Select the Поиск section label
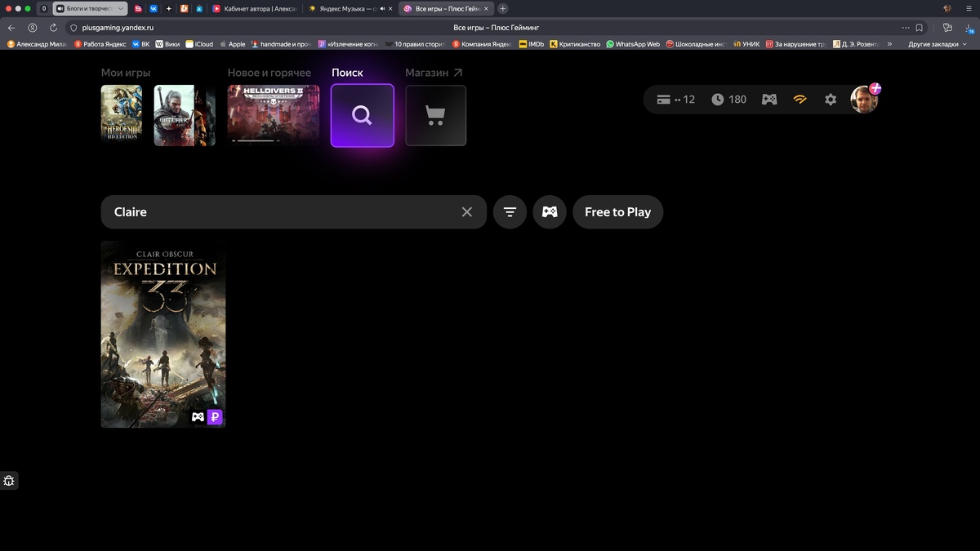980x551 pixels. click(347, 73)
